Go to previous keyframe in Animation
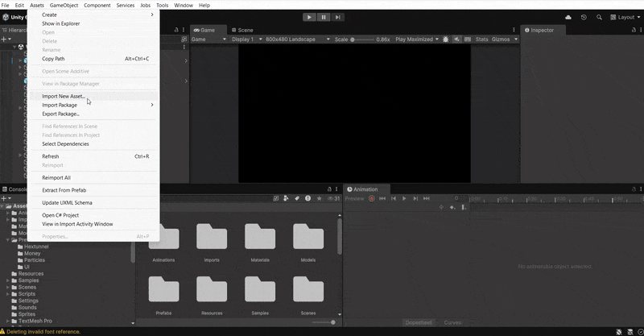This screenshot has width=644, height=336. click(x=394, y=198)
